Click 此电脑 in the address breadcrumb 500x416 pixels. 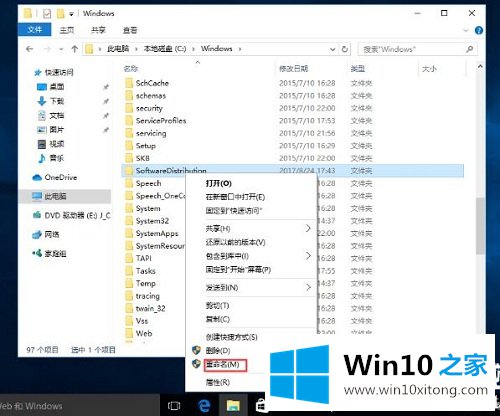[x=118, y=49]
